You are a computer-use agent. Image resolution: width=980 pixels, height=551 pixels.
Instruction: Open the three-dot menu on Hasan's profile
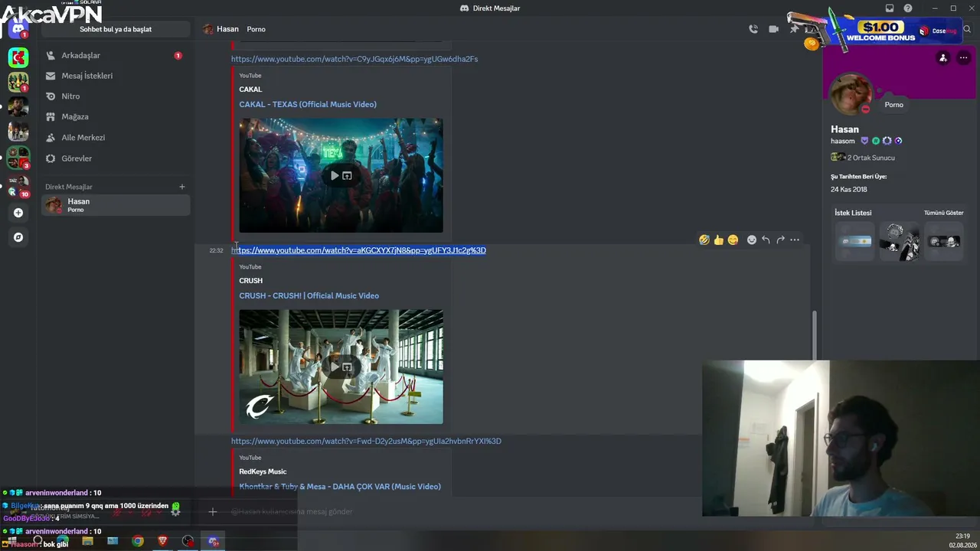point(963,57)
